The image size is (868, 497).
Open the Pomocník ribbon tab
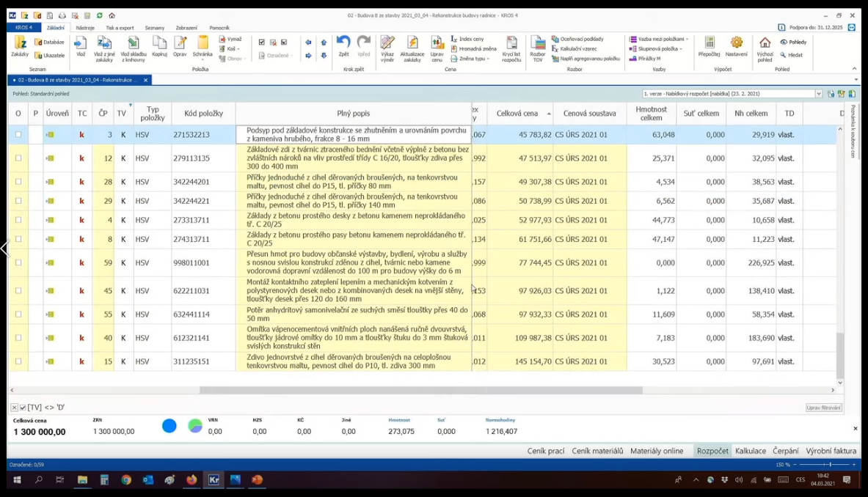[219, 28]
